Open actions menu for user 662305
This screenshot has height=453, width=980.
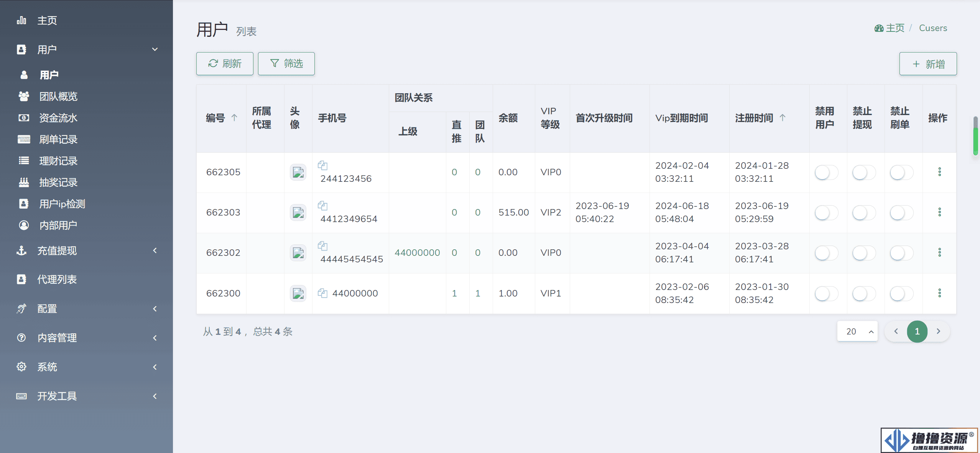click(x=939, y=172)
